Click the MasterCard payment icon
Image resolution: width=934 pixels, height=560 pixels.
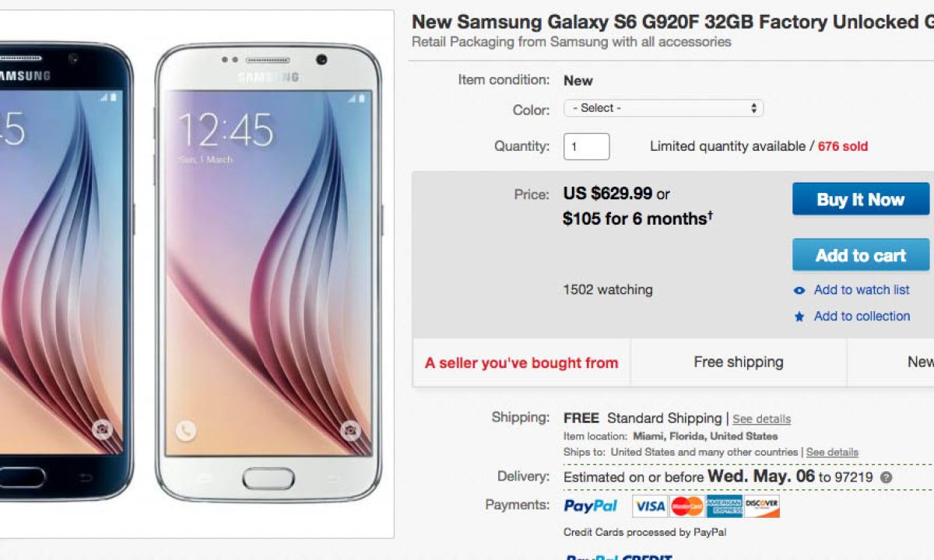coord(686,506)
